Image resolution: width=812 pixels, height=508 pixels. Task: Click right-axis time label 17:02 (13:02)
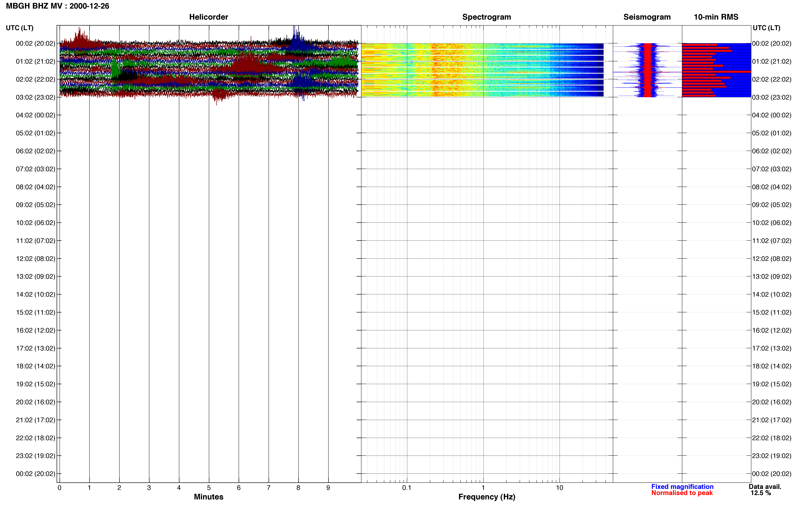[772, 348]
